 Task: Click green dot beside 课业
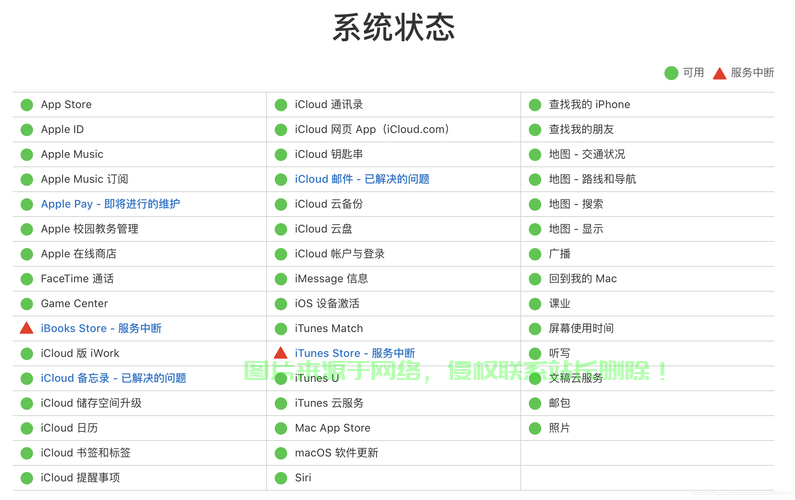(535, 304)
